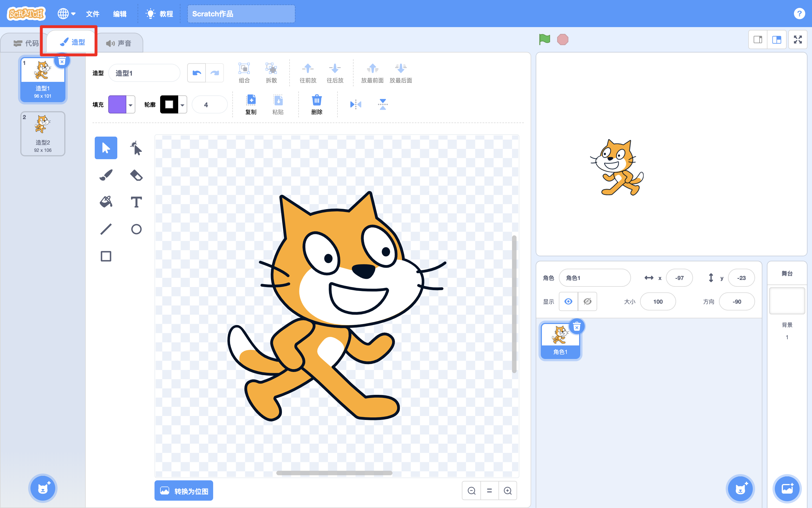Select the 造型2 costume thumbnail
Image resolution: width=812 pixels, height=508 pixels.
43,134
